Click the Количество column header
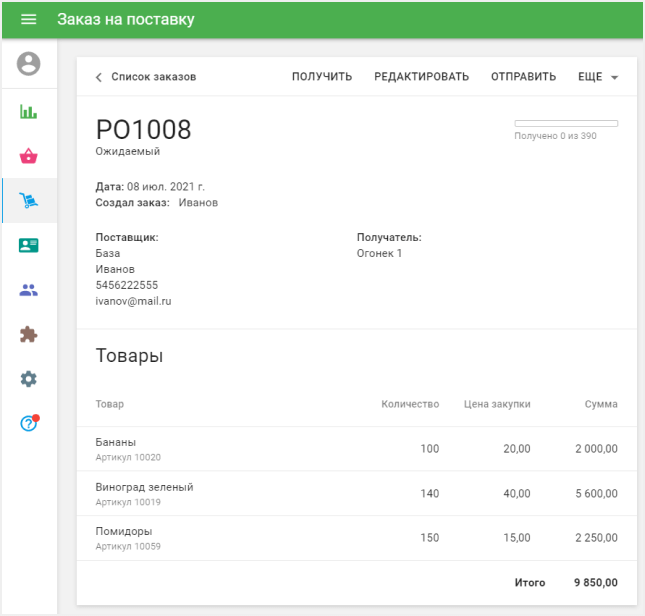Image resolution: width=645 pixels, height=616 pixels. tap(410, 404)
